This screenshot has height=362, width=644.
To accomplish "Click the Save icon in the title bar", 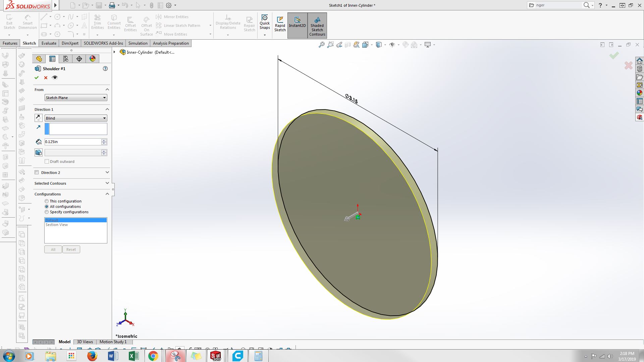I will (99, 5).
